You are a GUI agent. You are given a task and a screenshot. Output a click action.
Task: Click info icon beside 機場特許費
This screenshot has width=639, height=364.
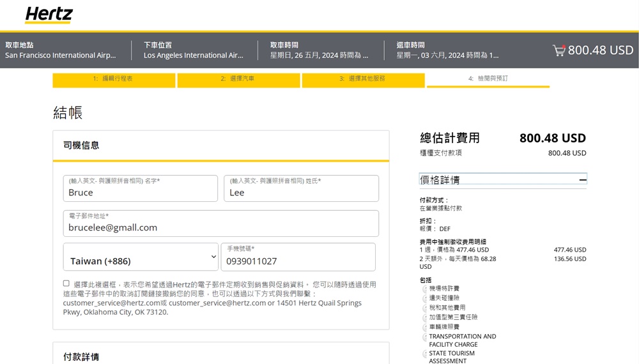424,289
